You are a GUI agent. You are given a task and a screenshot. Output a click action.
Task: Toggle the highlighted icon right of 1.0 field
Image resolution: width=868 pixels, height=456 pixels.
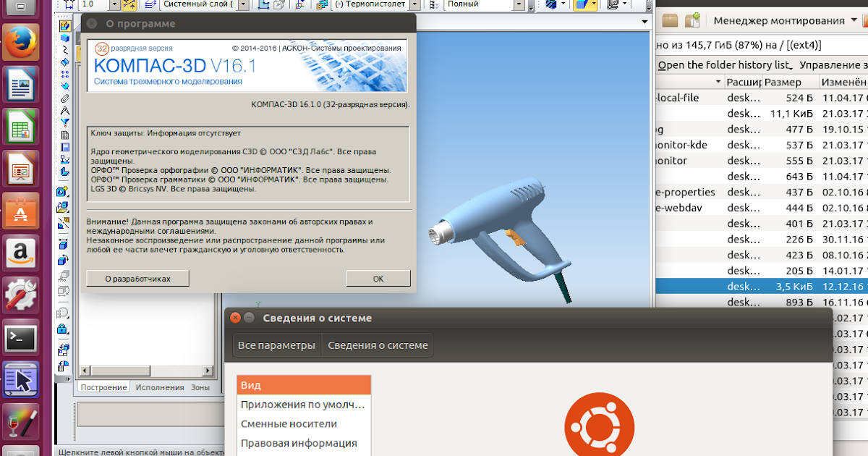[x=129, y=5]
